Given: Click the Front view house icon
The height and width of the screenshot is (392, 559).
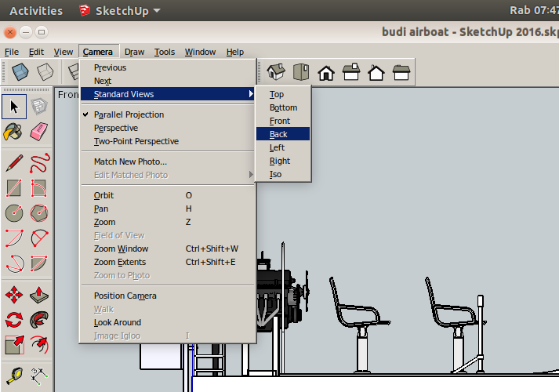Looking at the screenshot, I should (x=326, y=72).
